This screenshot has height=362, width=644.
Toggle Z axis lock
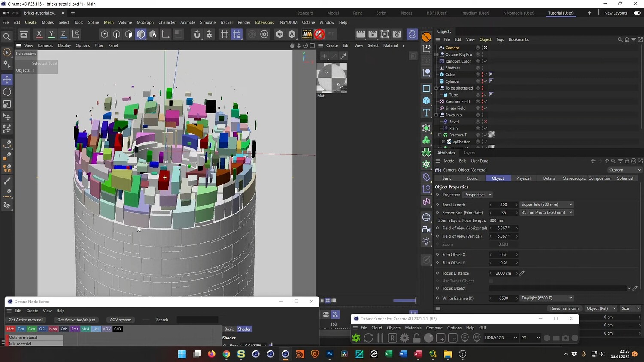point(63,34)
